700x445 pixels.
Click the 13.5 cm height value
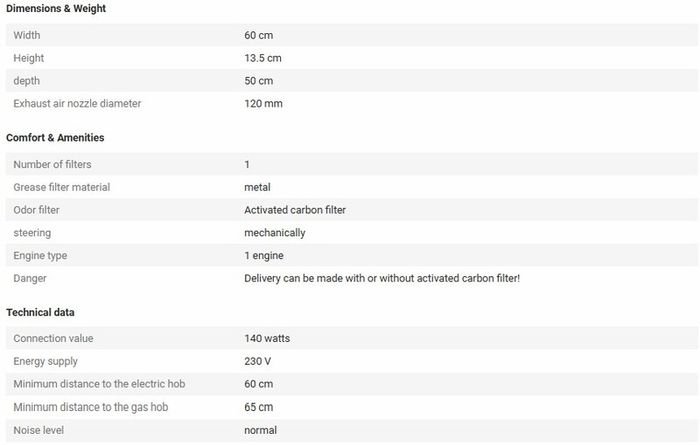(x=262, y=58)
